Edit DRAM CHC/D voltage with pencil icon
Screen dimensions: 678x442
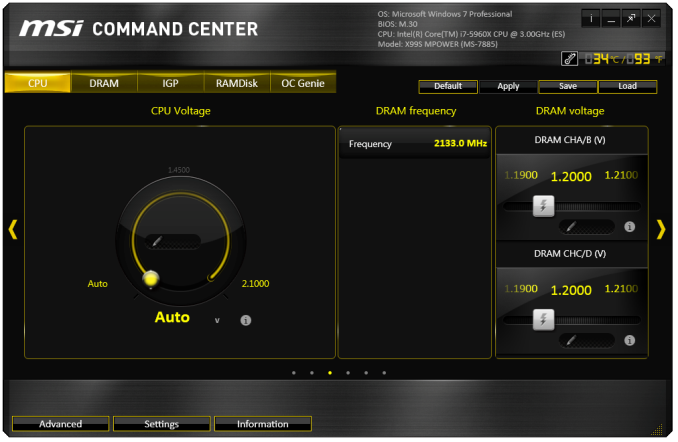571,340
